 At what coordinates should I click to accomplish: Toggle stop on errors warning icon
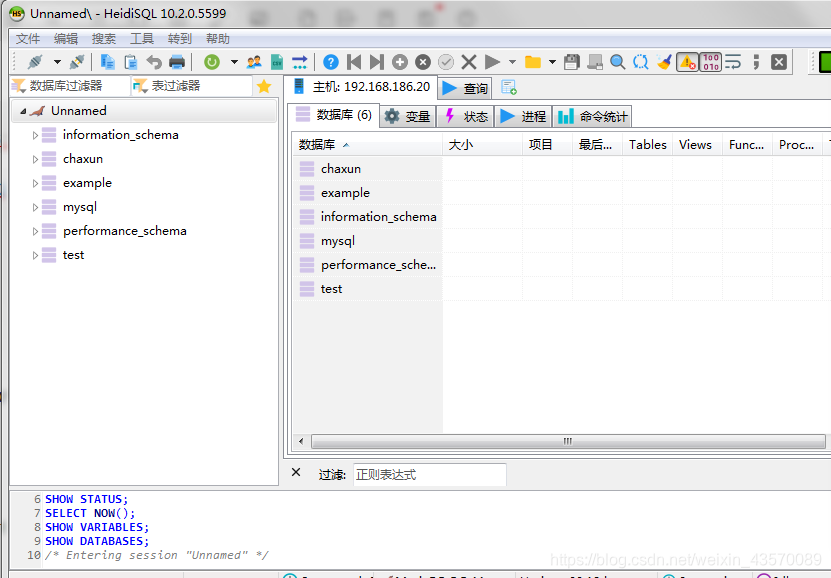click(x=687, y=62)
